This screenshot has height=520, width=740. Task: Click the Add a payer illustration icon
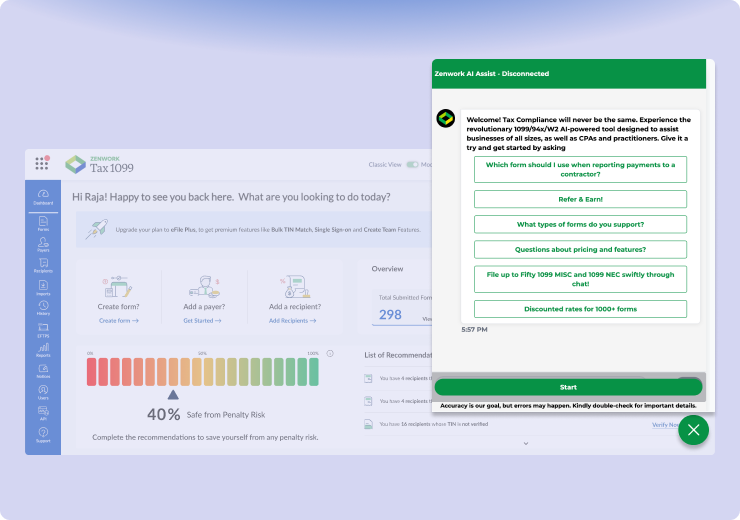coord(204,286)
